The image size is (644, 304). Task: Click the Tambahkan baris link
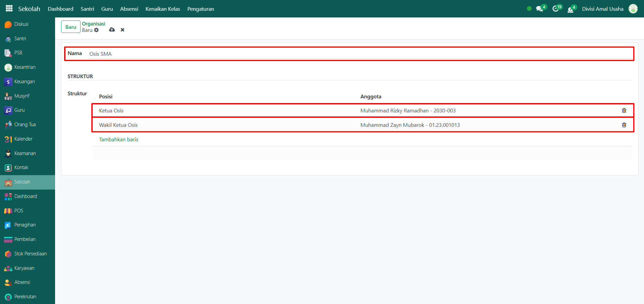[x=119, y=140]
